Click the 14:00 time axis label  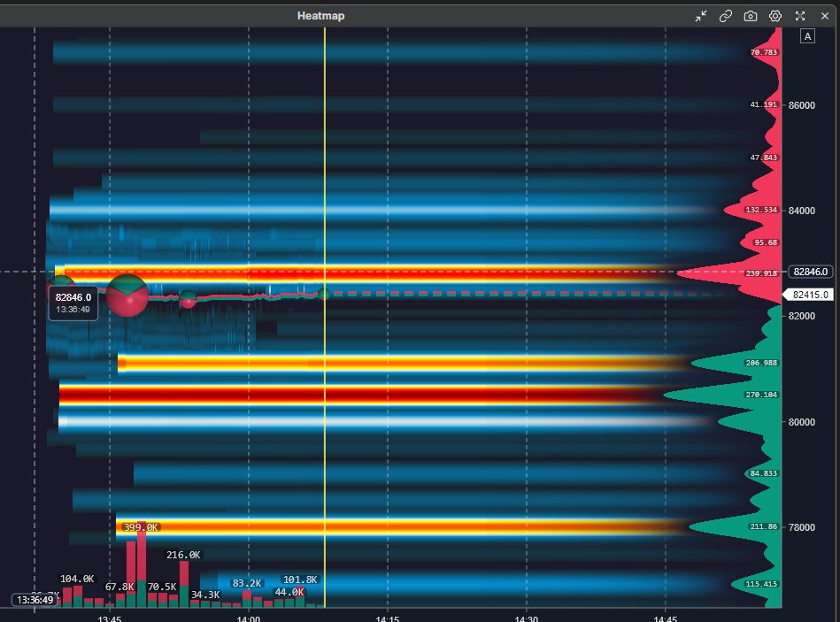coord(249,618)
